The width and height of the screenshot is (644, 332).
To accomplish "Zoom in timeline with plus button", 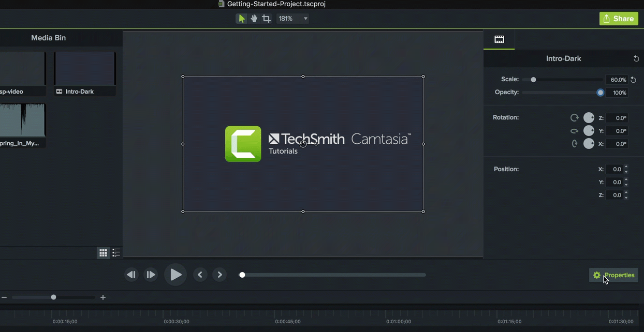I will point(103,297).
